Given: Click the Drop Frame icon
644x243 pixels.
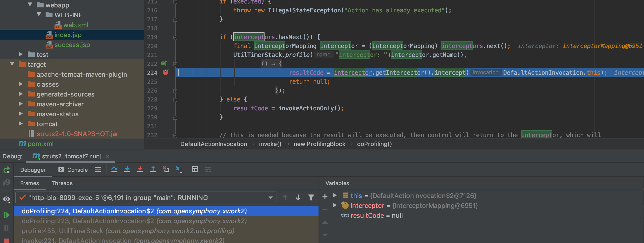Looking at the screenshot, I should click(x=166, y=169).
